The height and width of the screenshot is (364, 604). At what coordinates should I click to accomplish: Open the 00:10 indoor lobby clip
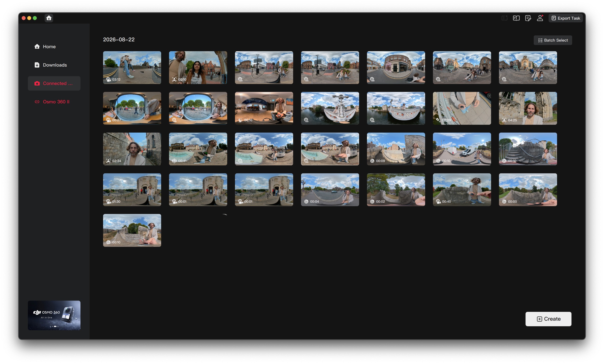tap(264, 108)
